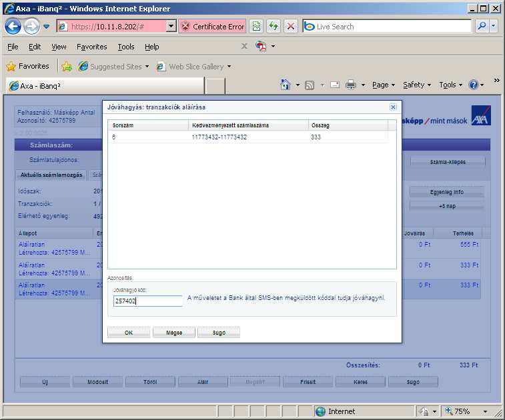Screen dimensions: 505x420
Task: Open the Tools command bar menu
Action: click(x=450, y=85)
